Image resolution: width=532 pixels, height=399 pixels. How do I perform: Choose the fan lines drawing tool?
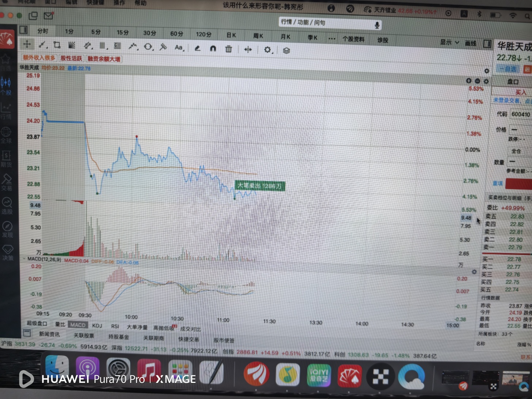coord(72,45)
